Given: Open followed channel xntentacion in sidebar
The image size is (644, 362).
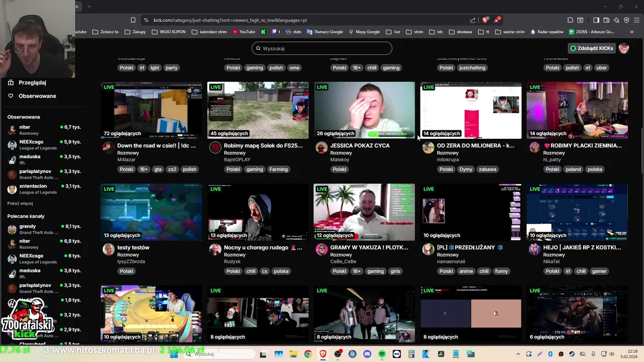Looking at the screenshot, I should point(44,189).
